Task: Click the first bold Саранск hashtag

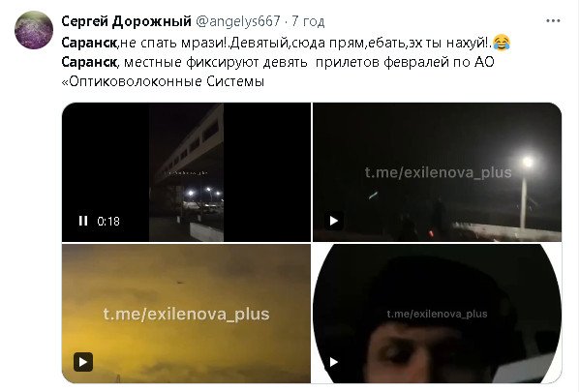Action: tap(89, 43)
